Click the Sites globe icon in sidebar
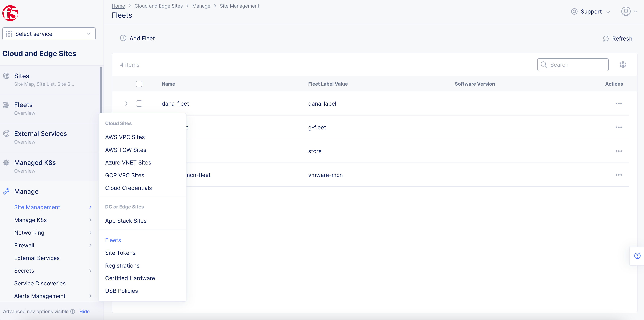Screen dimensions: 644x320 [6, 76]
